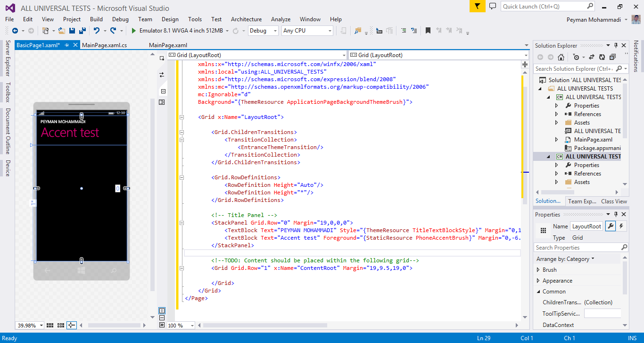Open the Document Outline side tab
This screenshot has height=343, width=644.
pos(7,131)
